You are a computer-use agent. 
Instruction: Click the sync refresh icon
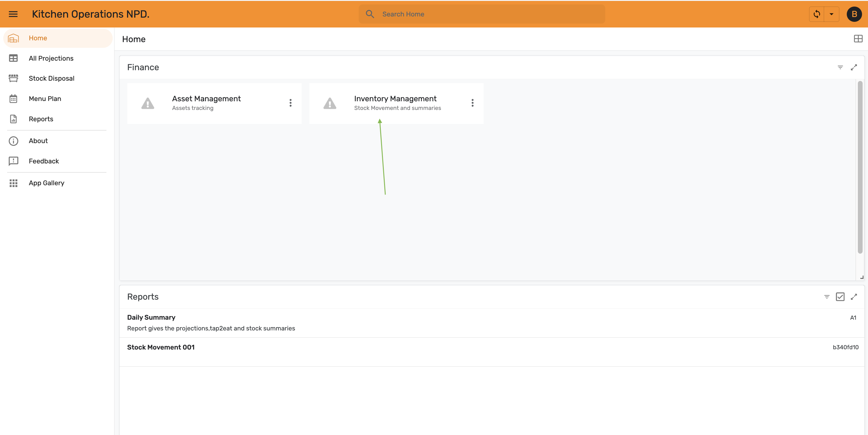[x=817, y=14]
